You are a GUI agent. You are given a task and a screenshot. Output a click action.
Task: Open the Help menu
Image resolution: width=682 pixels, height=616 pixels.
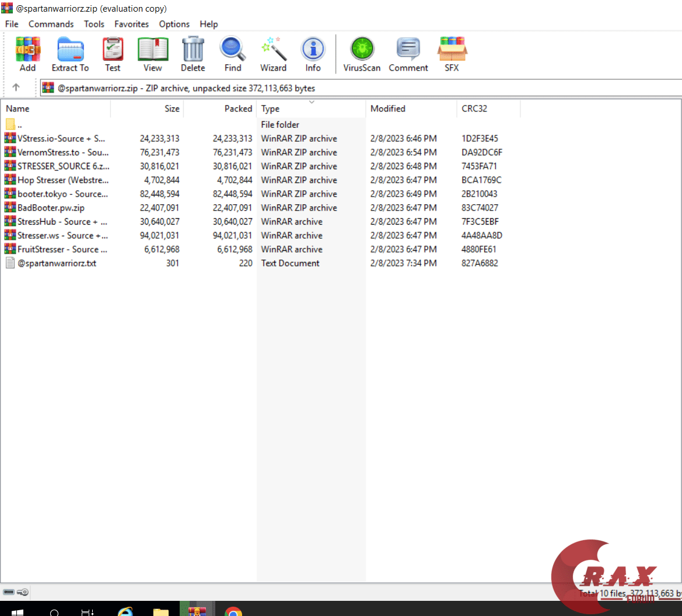coord(209,24)
